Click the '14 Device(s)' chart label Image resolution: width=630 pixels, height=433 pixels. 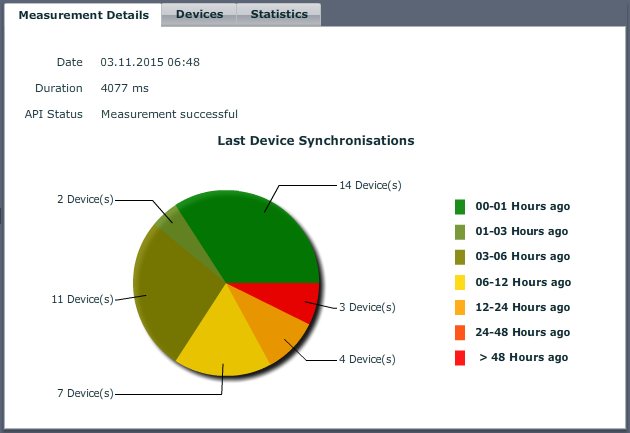pyautogui.click(x=370, y=185)
